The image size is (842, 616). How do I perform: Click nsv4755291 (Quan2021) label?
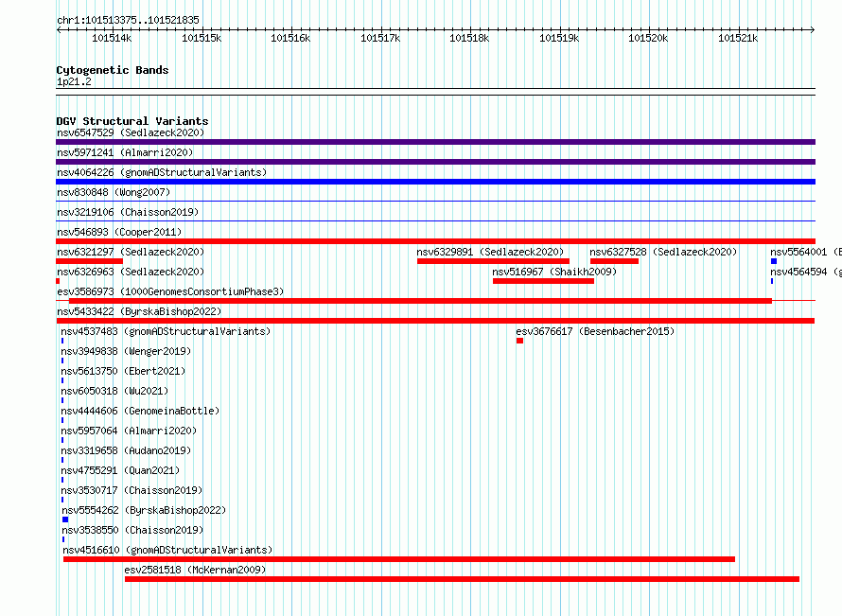[x=120, y=470]
